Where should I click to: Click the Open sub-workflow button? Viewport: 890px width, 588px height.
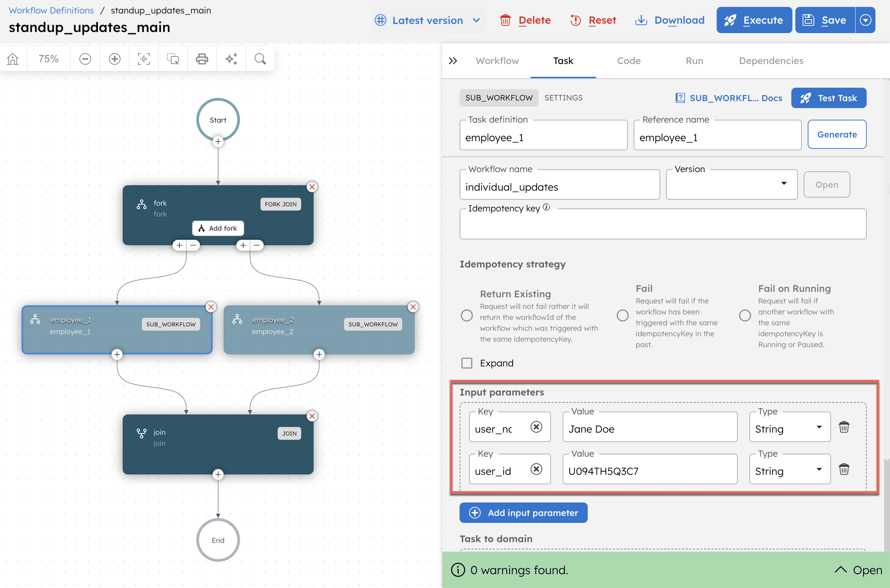pyautogui.click(x=827, y=184)
